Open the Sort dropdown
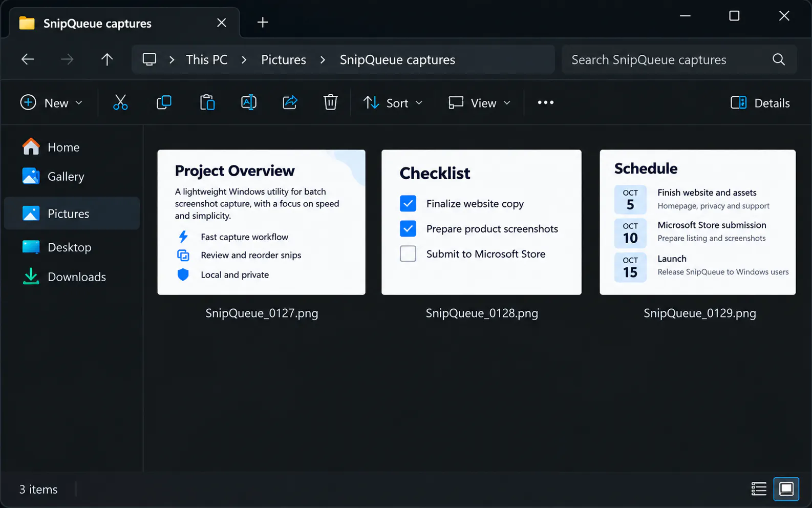 click(393, 103)
